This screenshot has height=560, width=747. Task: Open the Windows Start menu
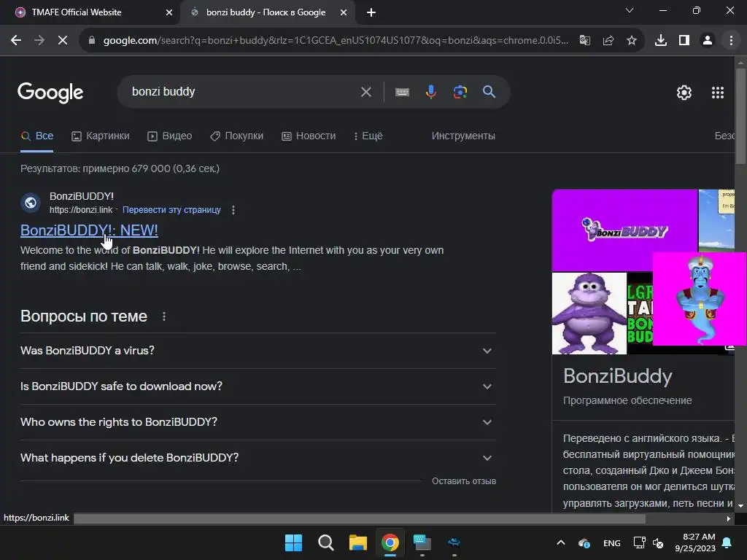click(293, 542)
